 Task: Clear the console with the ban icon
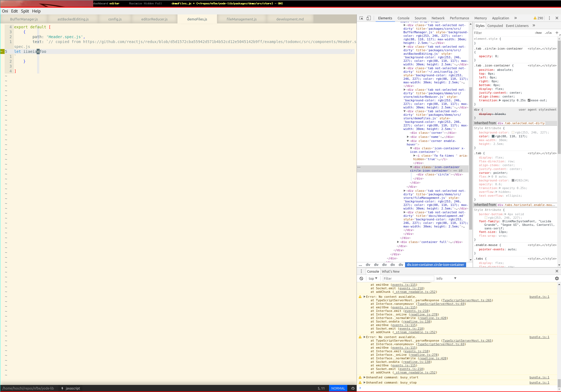point(361,278)
